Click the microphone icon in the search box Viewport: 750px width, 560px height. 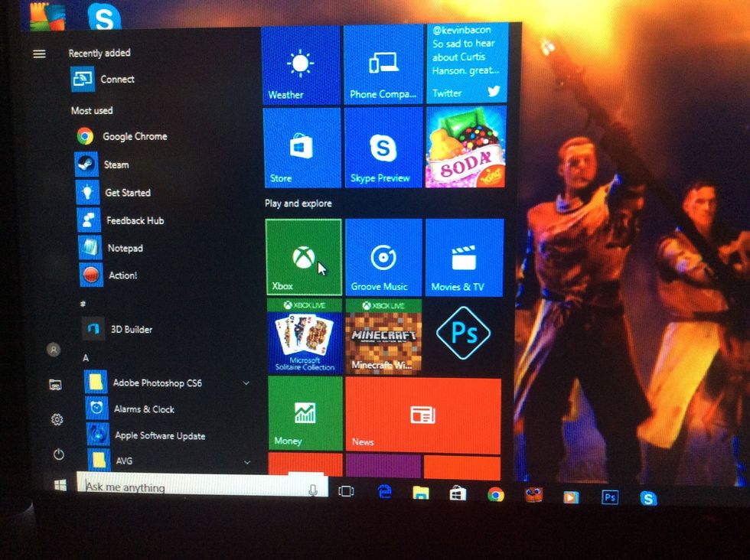313,489
